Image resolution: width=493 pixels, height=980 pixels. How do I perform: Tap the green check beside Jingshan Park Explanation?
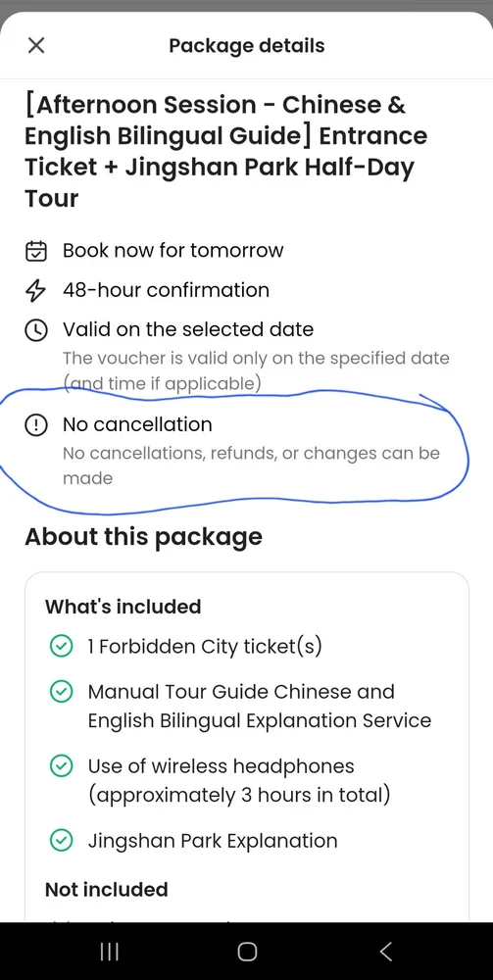pos(61,841)
